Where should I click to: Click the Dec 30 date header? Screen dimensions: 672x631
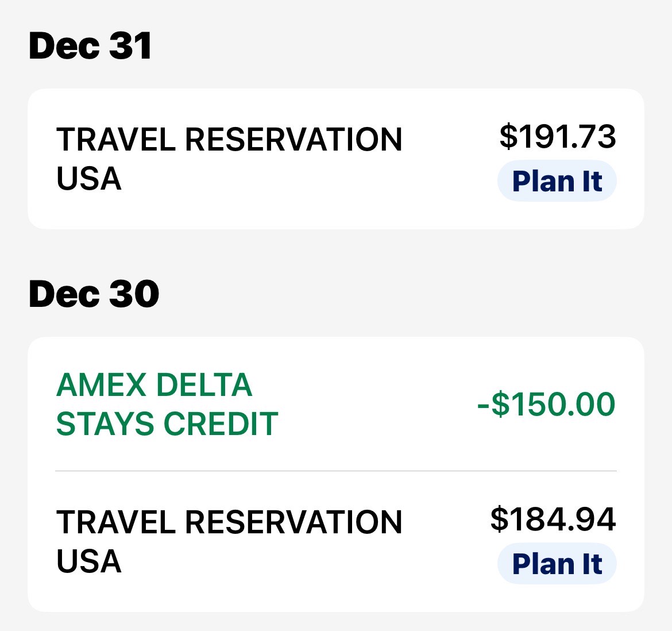click(94, 294)
